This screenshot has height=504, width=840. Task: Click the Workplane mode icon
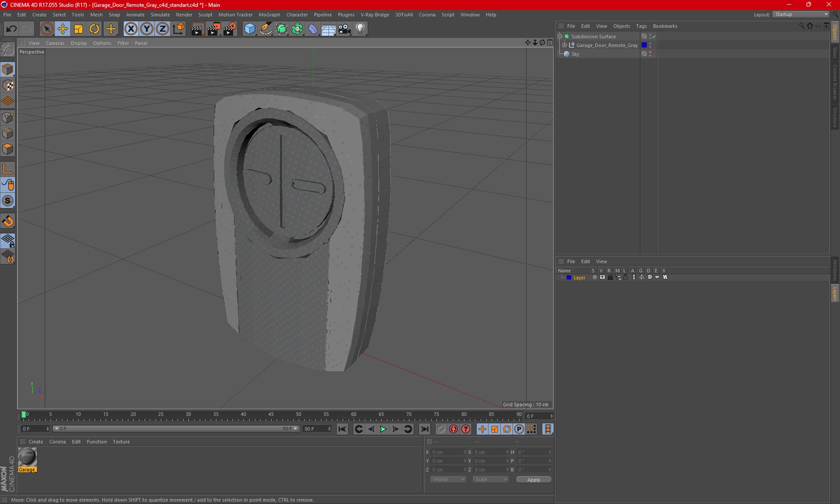(x=8, y=101)
